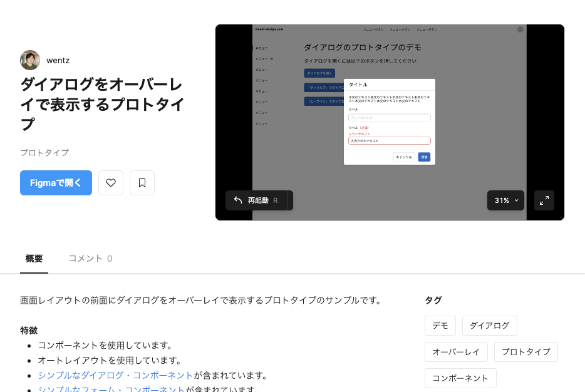The width and height of the screenshot is (585, 392).
Task: Open the シンプルなフォーム・コンポーネント link
Action: (x=111, y=389)
